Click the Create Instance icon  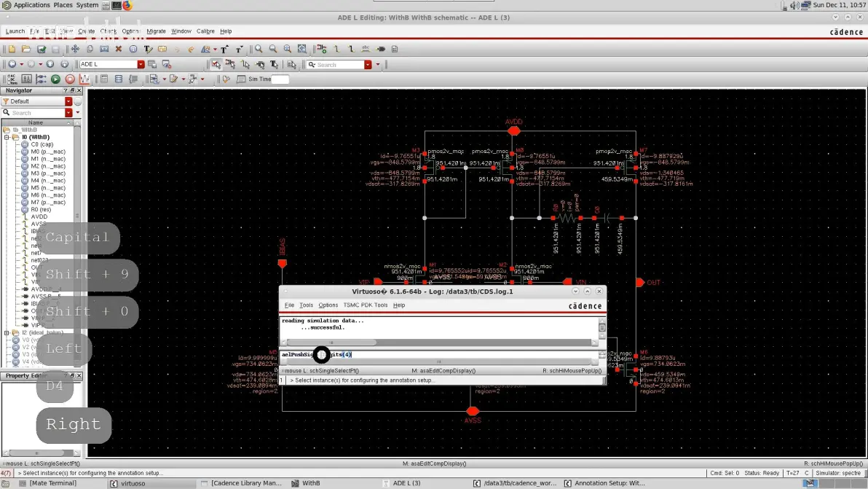pos(322,50)
